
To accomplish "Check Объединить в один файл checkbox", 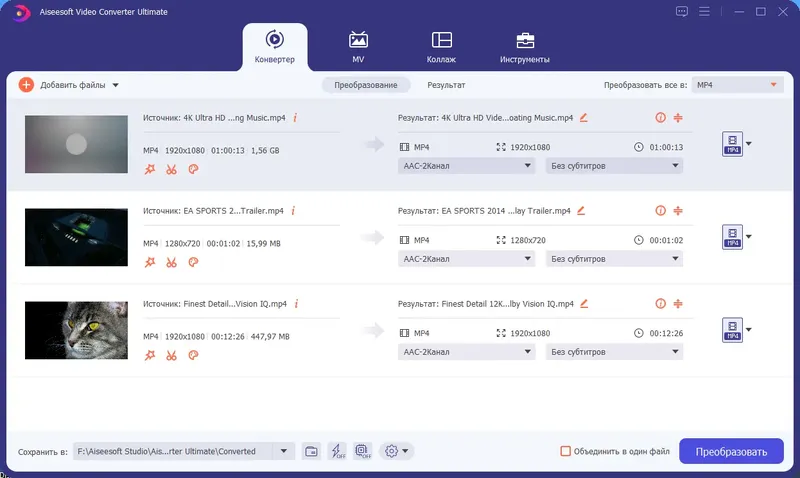I will point(565,451).
